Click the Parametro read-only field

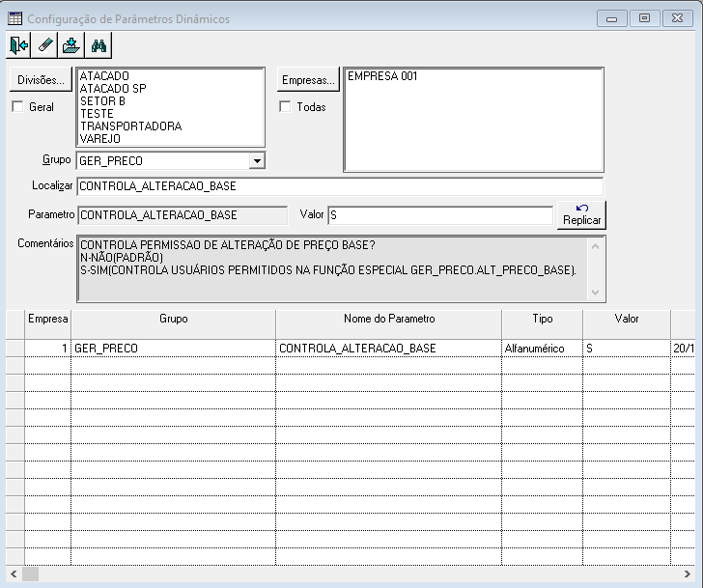click(x=183, y=215)
